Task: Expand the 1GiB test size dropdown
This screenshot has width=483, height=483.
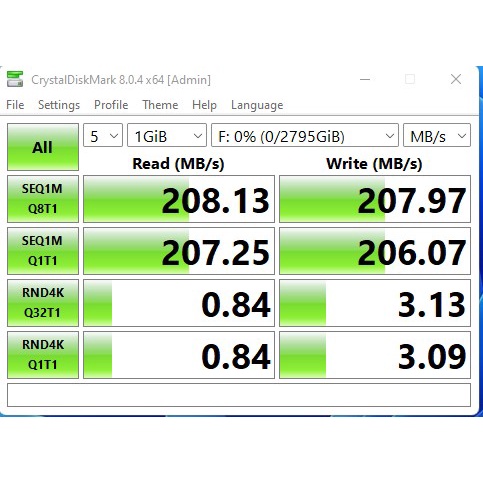Action: 167,135
